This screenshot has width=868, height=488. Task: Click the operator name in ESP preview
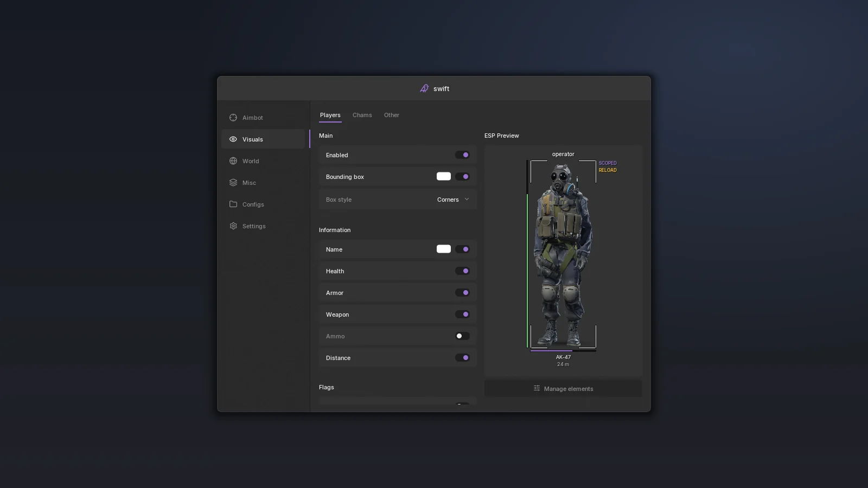(x=563, y=154)
